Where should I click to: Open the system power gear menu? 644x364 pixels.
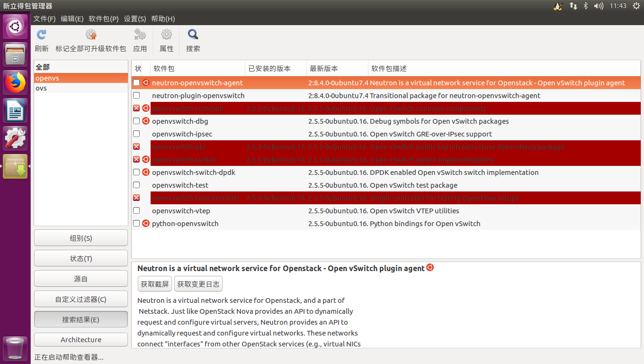pyautogui.click(x=636, y=6)
